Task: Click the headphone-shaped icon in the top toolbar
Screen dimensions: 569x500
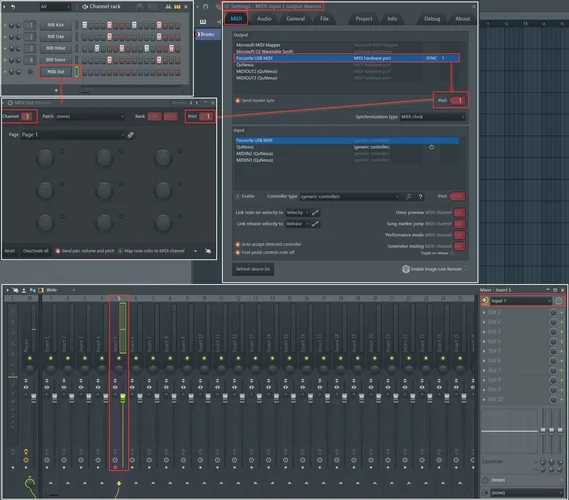Action: 205,7
